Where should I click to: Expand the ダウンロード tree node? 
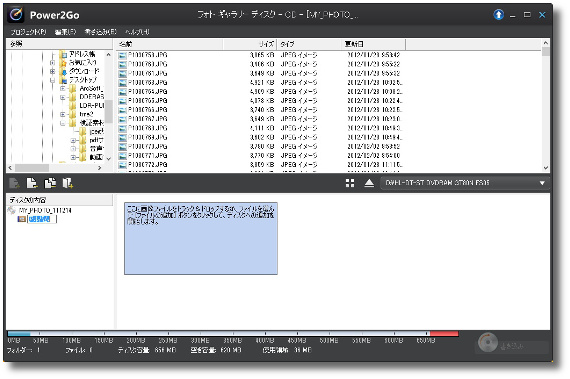click(52, 71)
